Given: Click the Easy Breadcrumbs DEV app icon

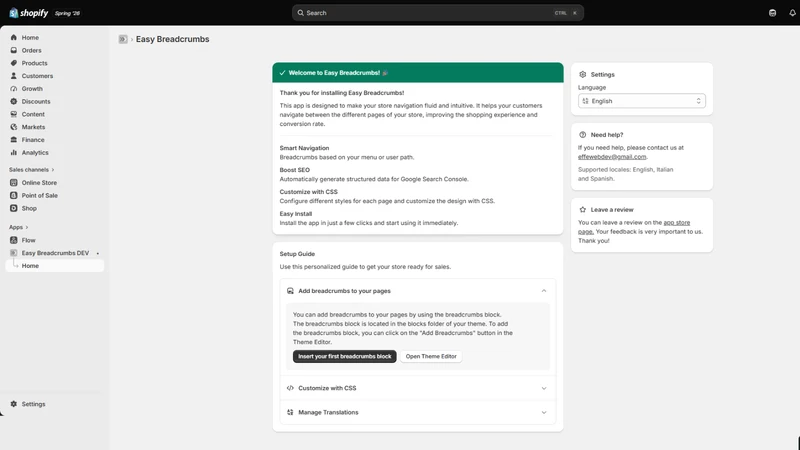Looking at the screenshot, I should (14, 253).
